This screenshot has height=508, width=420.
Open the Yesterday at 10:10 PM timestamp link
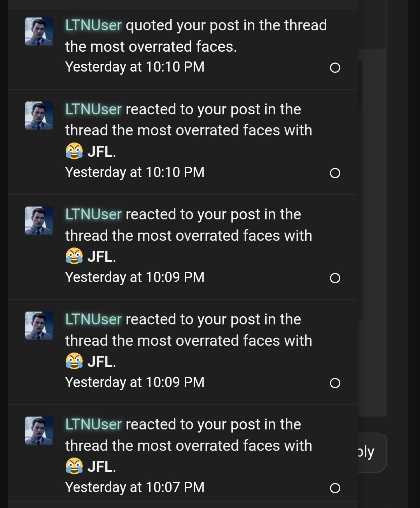135,67
